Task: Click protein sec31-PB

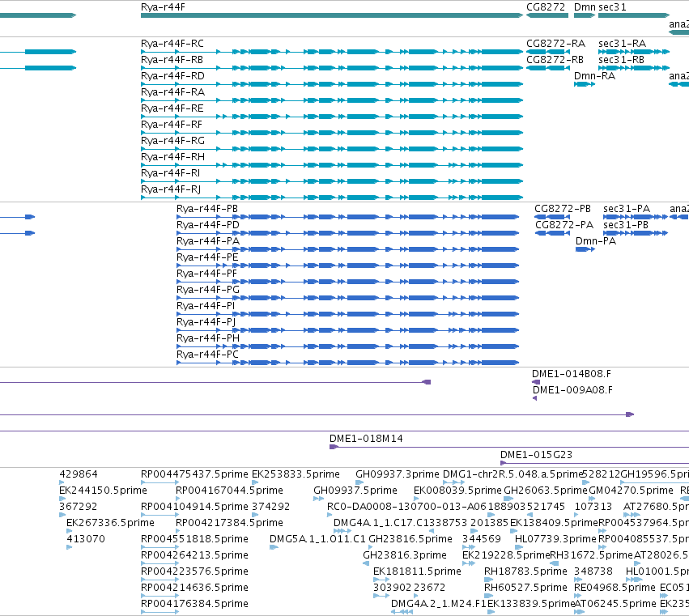Action: 626,225
